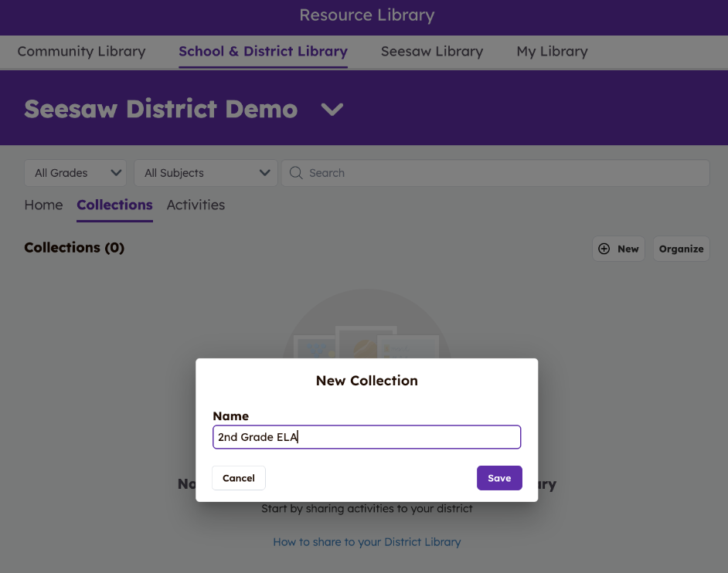728x573 pixels.
Task: Open the All Subjects dropdown
Action: pos(206,173)
